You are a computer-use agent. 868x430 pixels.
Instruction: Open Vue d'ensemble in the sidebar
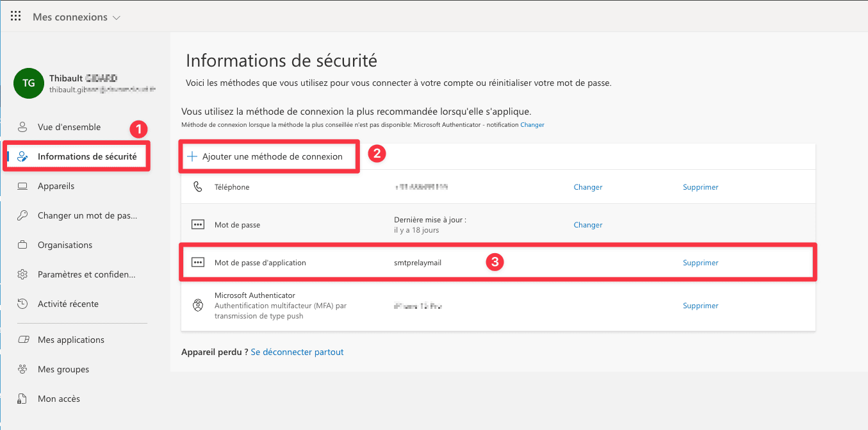coord(69,127)
